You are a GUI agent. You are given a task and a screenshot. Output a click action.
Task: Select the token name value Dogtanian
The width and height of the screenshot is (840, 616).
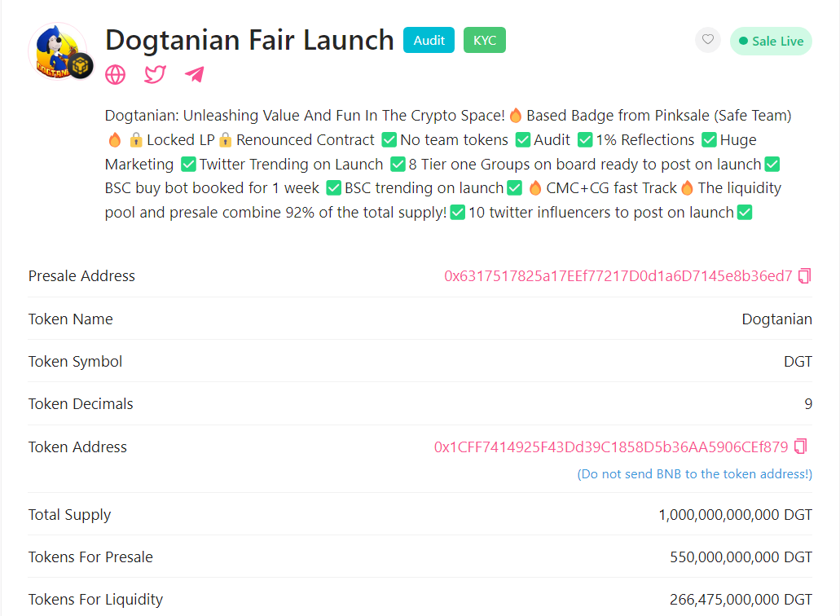click(776, 319)
